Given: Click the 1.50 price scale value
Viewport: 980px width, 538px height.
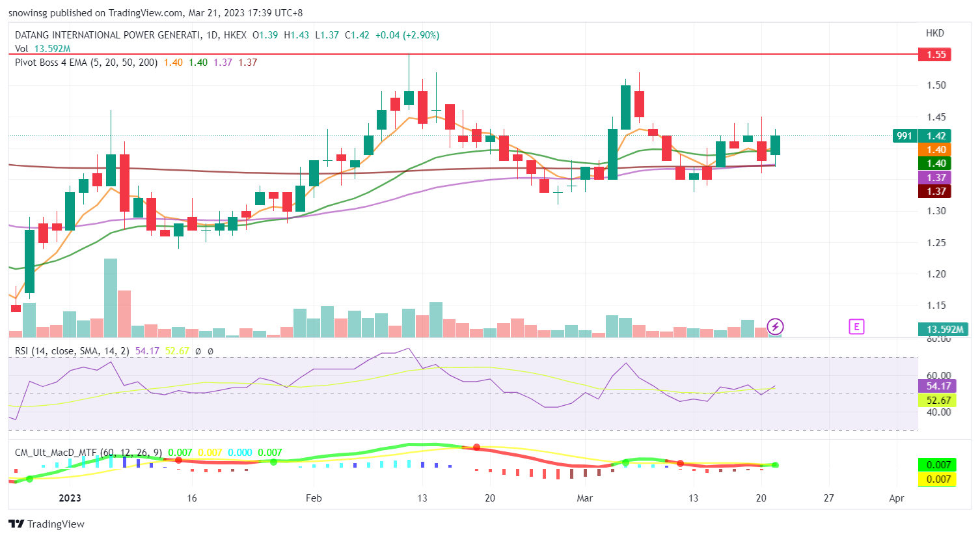Looking at the screenshot, I should coord(936,85).
